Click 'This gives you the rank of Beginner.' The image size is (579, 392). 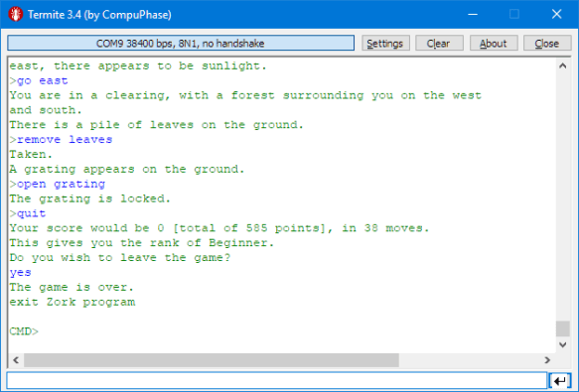coord(142,243)
